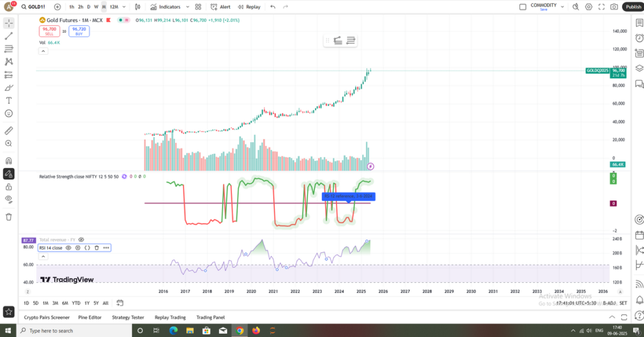Viewport: 644px width, 337px height.
Task: Click the Publish button
Action: coord(633,7)
